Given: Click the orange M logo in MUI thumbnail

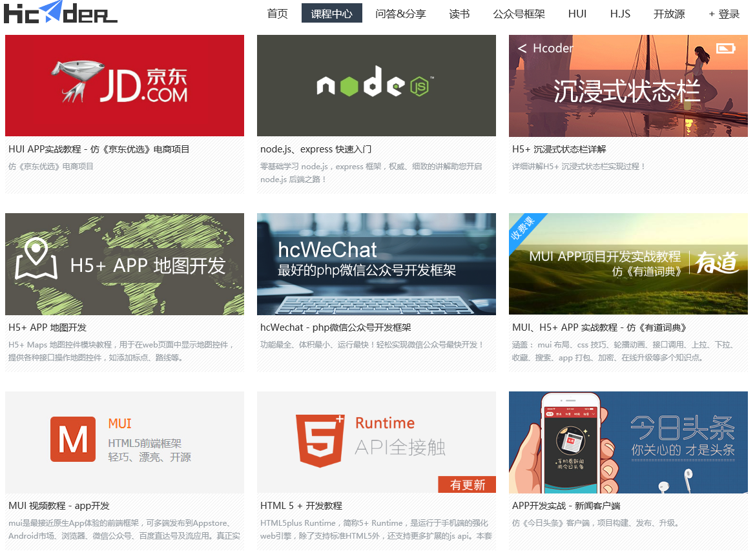Looking at the screenshot, I should click(x=73, y=439).
